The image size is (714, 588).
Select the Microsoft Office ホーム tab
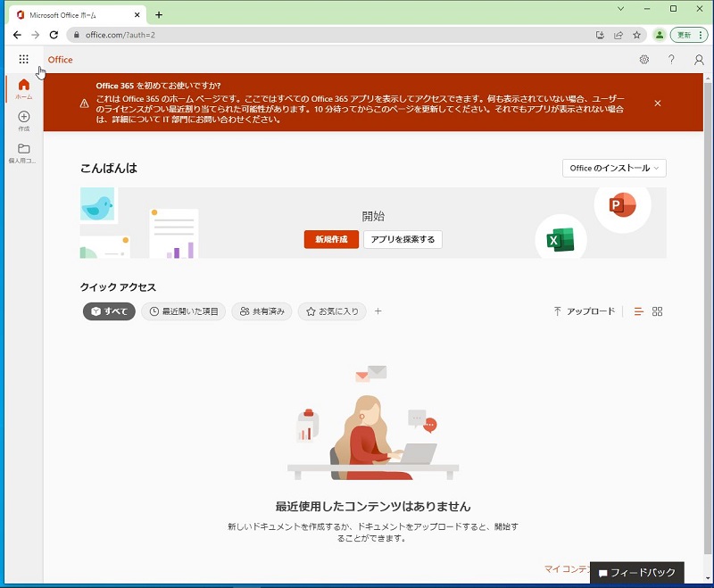tap(78, 15)
